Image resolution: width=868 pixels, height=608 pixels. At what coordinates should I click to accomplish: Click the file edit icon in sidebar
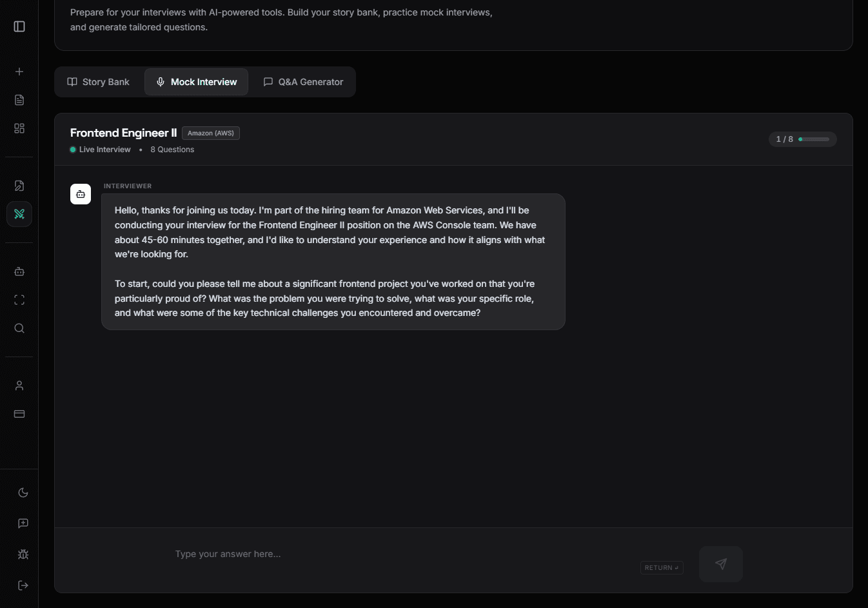pos(19,186)
